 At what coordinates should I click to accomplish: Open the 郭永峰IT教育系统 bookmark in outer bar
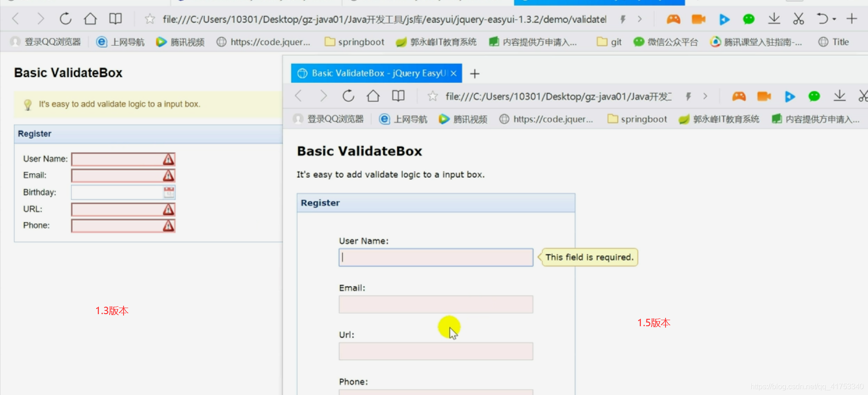(436, 42)
